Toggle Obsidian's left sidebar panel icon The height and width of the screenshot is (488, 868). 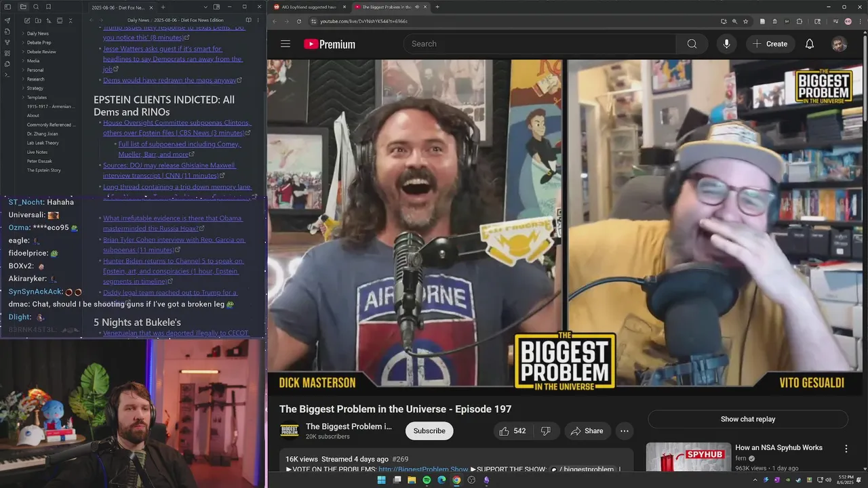[x=7, y=7]
